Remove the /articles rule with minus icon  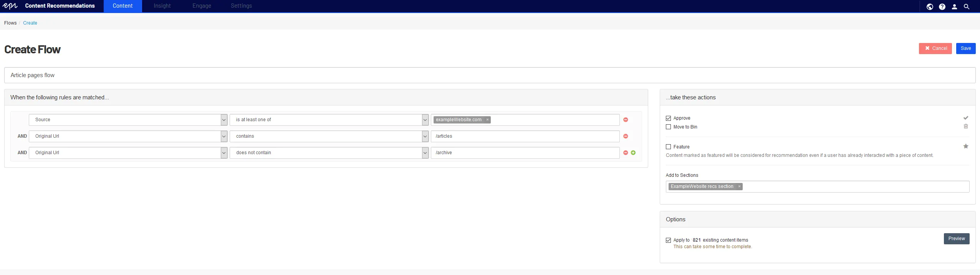(x=626, y=136)
